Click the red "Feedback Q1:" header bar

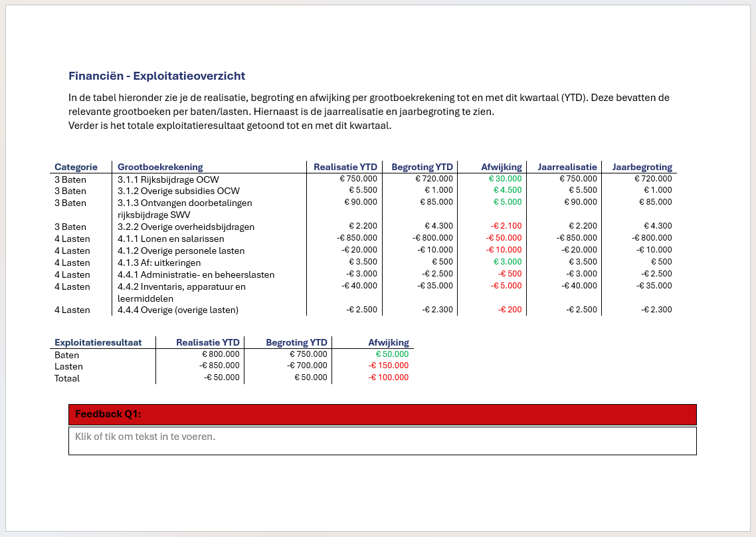tap(382, 415)
